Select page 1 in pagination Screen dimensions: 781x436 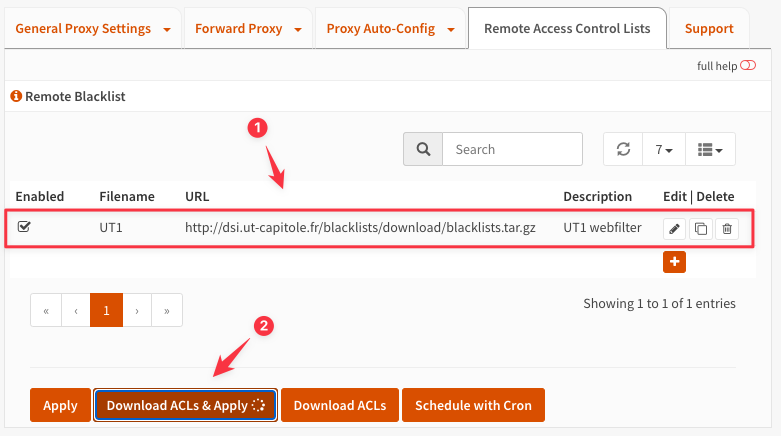coord(106,310)
